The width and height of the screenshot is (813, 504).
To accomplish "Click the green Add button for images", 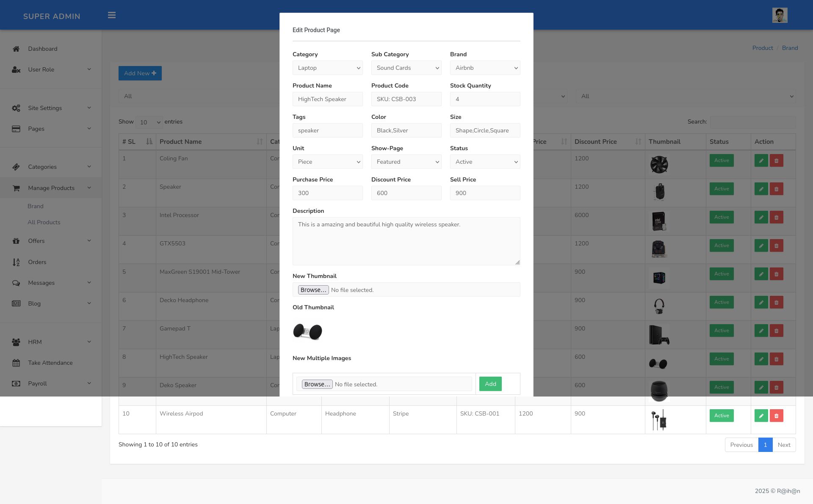I will pos(490,384).
